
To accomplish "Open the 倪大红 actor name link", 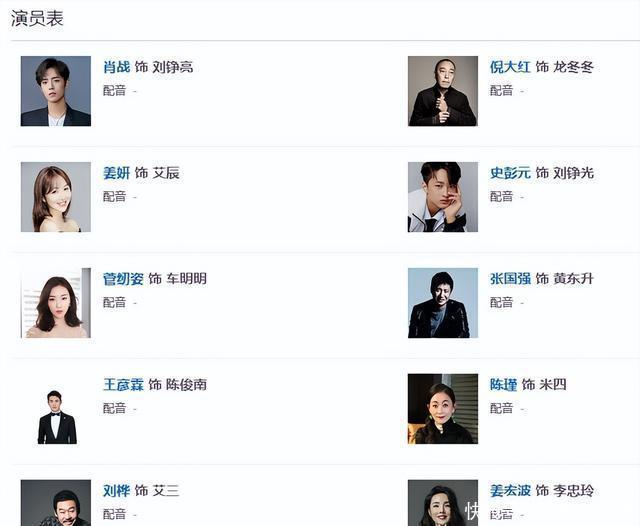I will coord(510,67).
